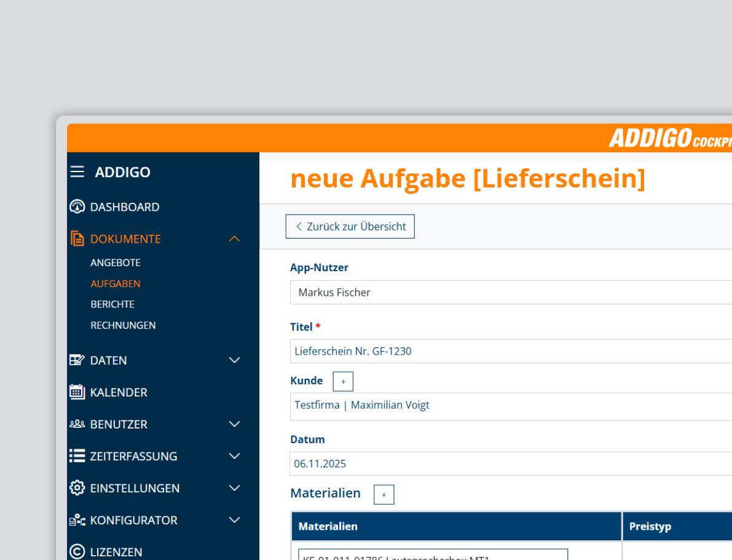Open the Einstellungen gear icon
732x560 pixels.
[77, 488]
